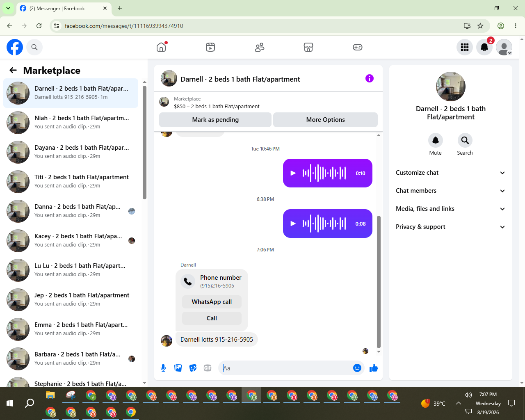The width and height of the screenshot is (525, 420).
Task: Send a thumbs-up like
Action: click(x=373, y=368)
